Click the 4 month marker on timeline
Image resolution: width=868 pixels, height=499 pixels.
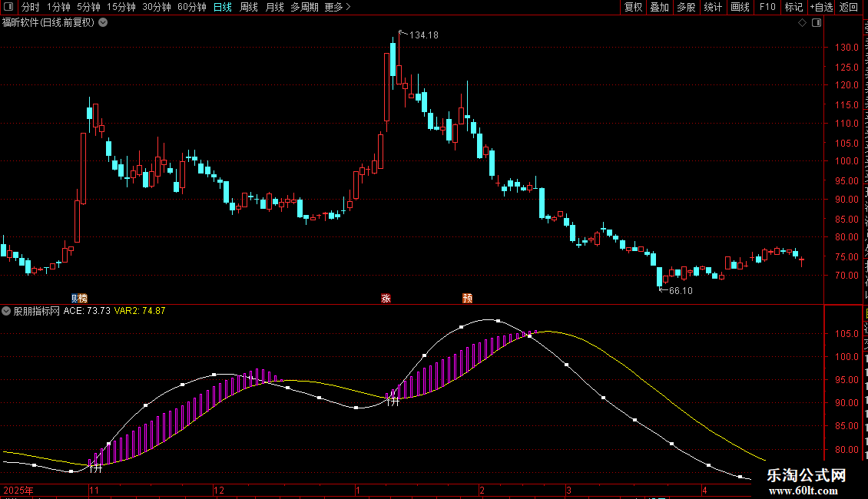704,490
